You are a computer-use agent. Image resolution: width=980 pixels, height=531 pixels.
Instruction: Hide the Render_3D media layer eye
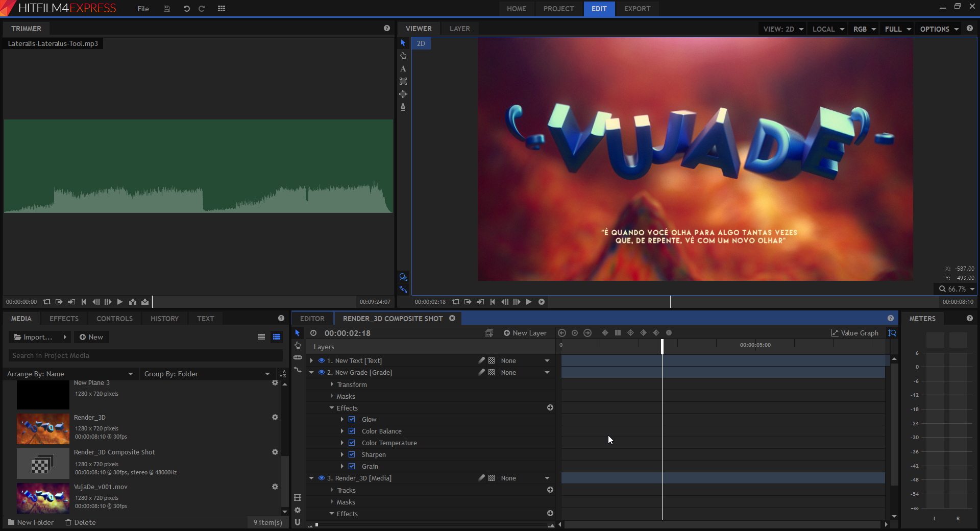322,478
